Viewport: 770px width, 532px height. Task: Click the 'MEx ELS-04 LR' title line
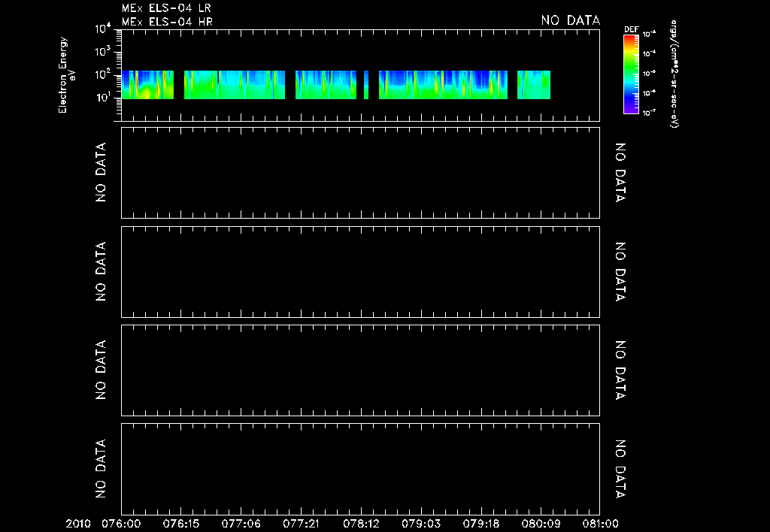coord(166,8)
